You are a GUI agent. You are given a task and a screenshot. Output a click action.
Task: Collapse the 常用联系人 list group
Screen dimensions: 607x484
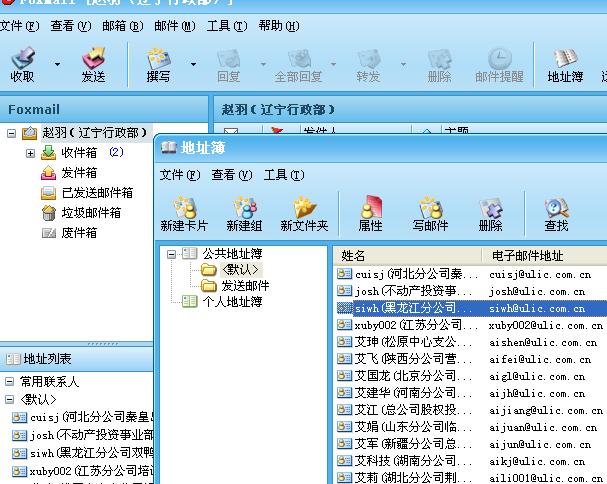point(10,382)
